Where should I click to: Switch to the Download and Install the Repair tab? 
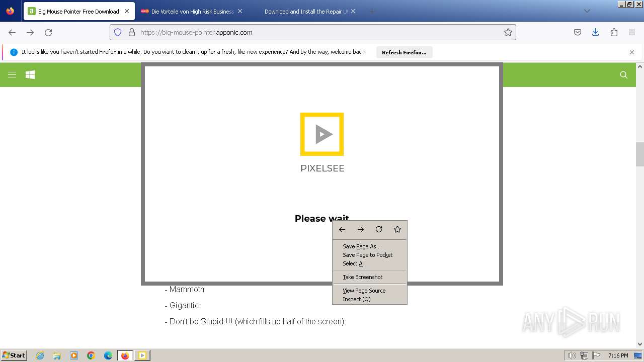pyautogui.click(x=306, y=11)
